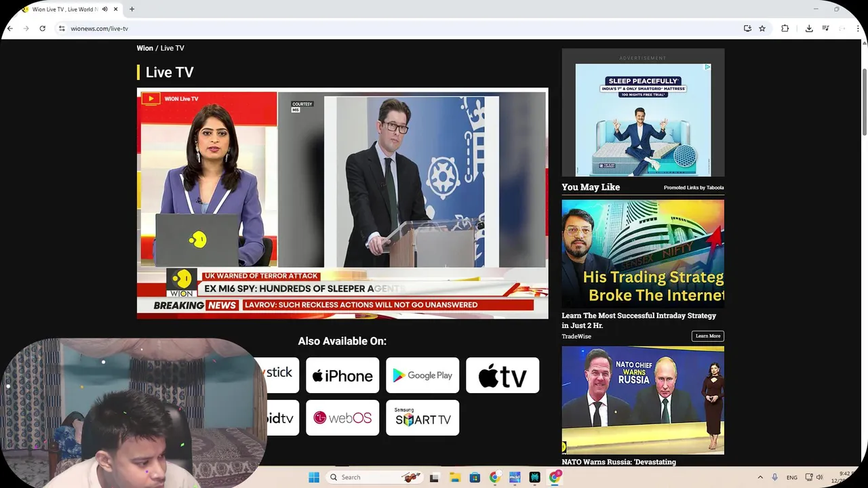Click the Live TV breadcrumb text
This screenshot has width=868, height=488.
click(x=172, y=48)
